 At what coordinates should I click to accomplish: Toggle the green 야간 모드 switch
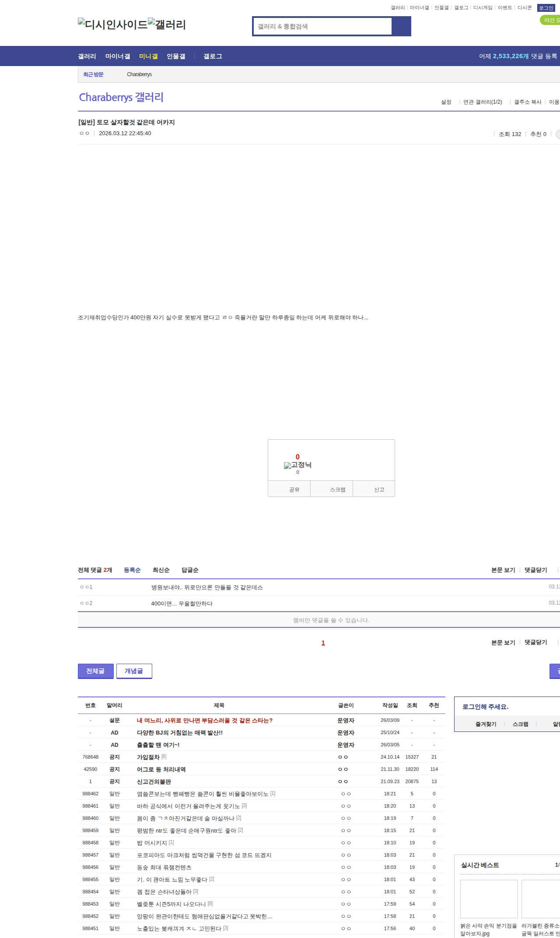[x=550, y=20]
